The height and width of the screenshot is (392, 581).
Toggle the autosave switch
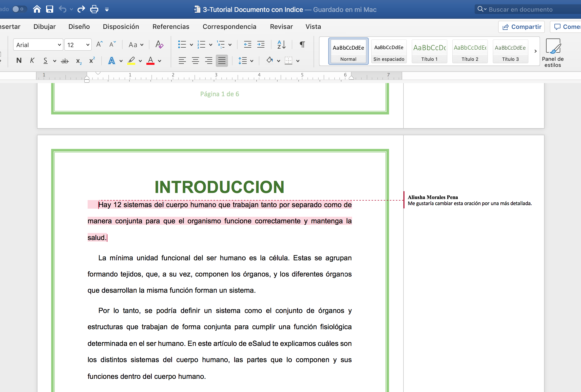coord(19,9)
